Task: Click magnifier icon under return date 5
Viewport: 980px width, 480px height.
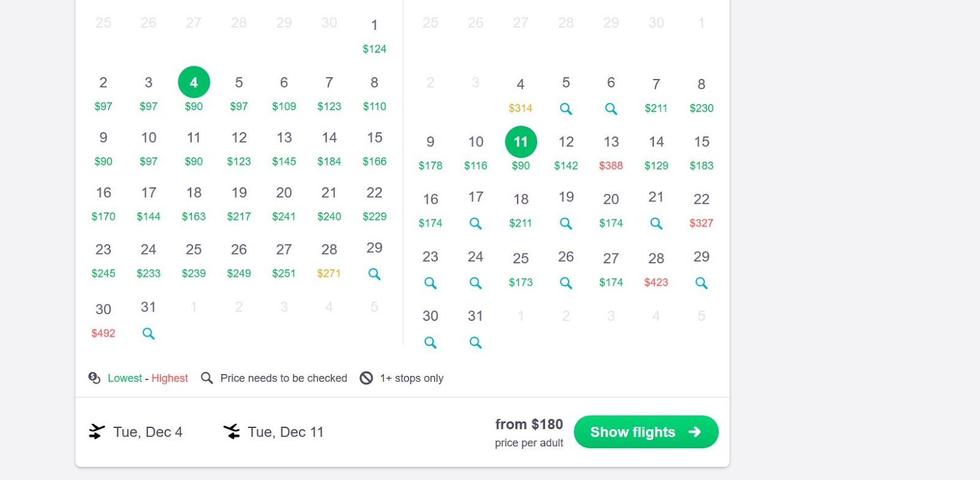Action: tap(566, 109)
